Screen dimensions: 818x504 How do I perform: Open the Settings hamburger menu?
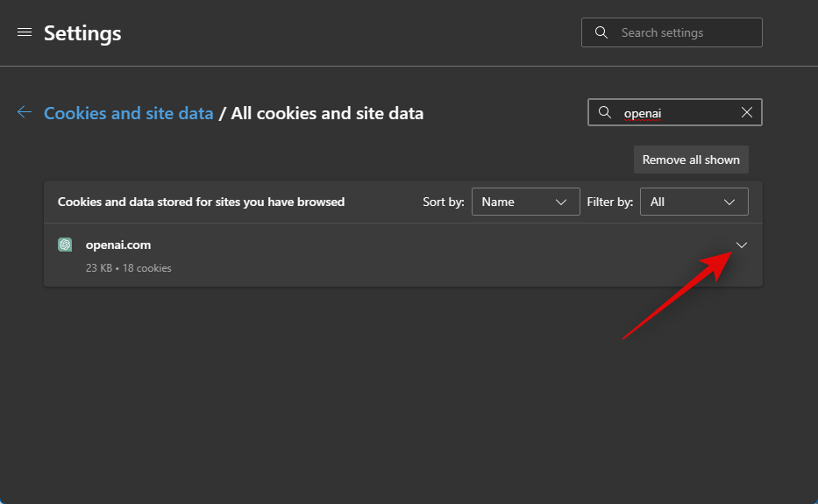tap(25, 32)
